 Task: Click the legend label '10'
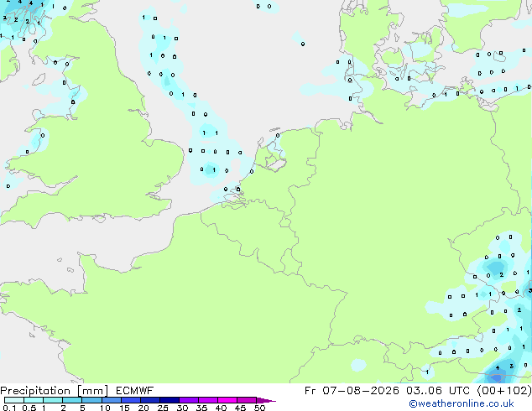105,408
